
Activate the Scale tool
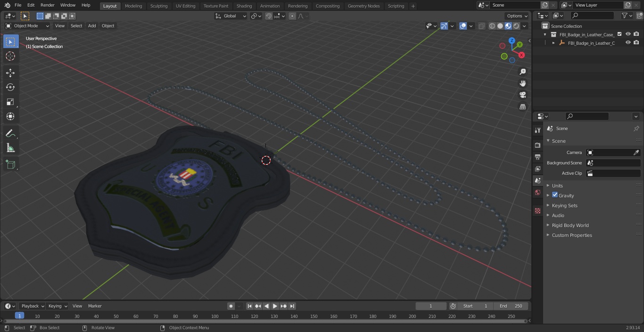pyautogui.click(x=10, y=102)
